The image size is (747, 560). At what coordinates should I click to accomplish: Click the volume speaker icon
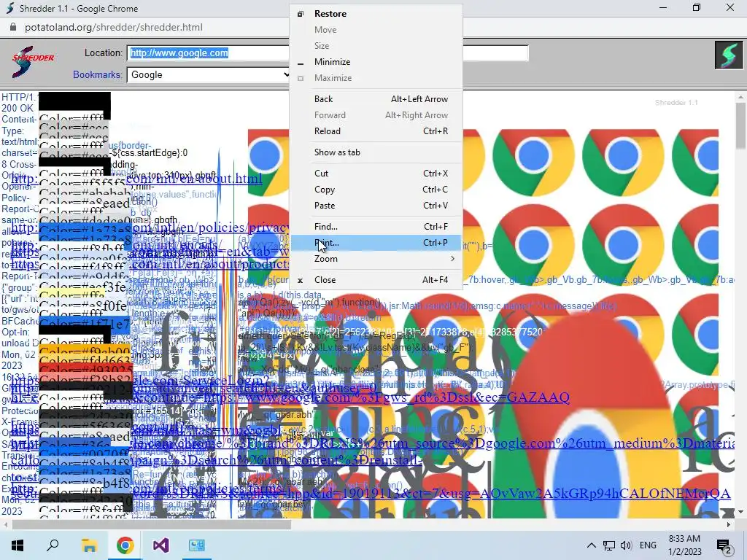tap(626, 545)
